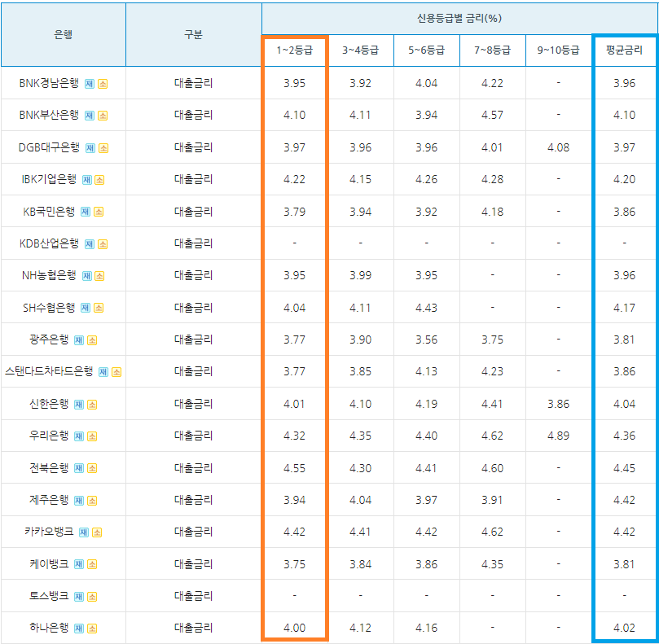Screen dimensions: 659x644
Task: Click 4.13 in 스탠다드차타드은행 5~6등급 cell
Action: pos(427,372)
